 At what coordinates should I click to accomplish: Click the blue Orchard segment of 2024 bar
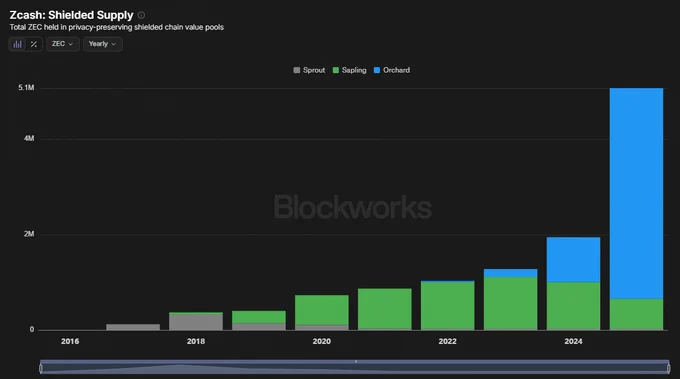[573, 260]
